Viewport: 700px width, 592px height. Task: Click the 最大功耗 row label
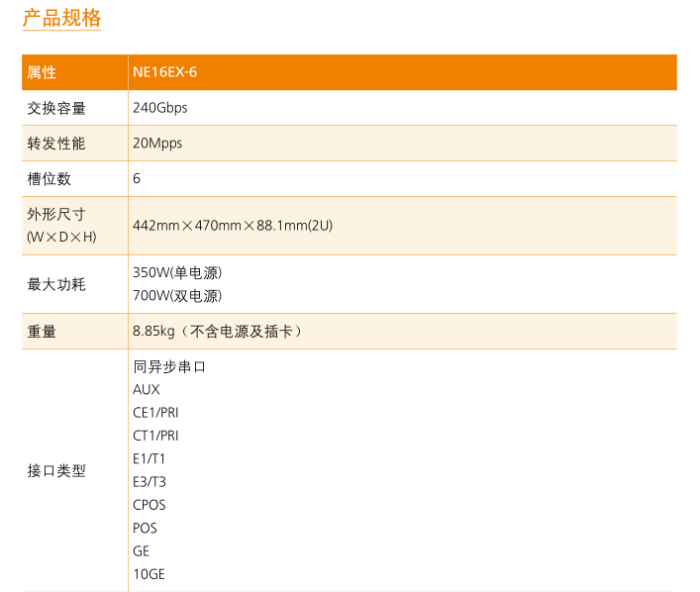[x=56, y=285]
